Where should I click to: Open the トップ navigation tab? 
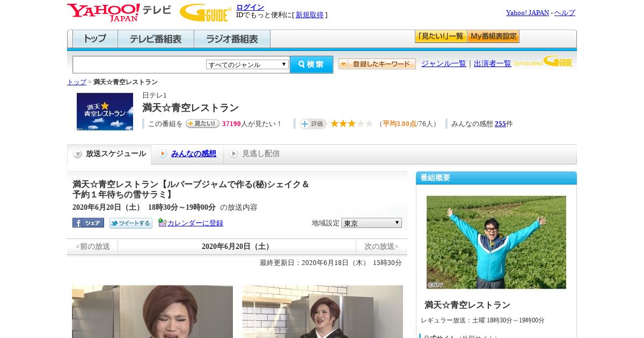[95, 39]
